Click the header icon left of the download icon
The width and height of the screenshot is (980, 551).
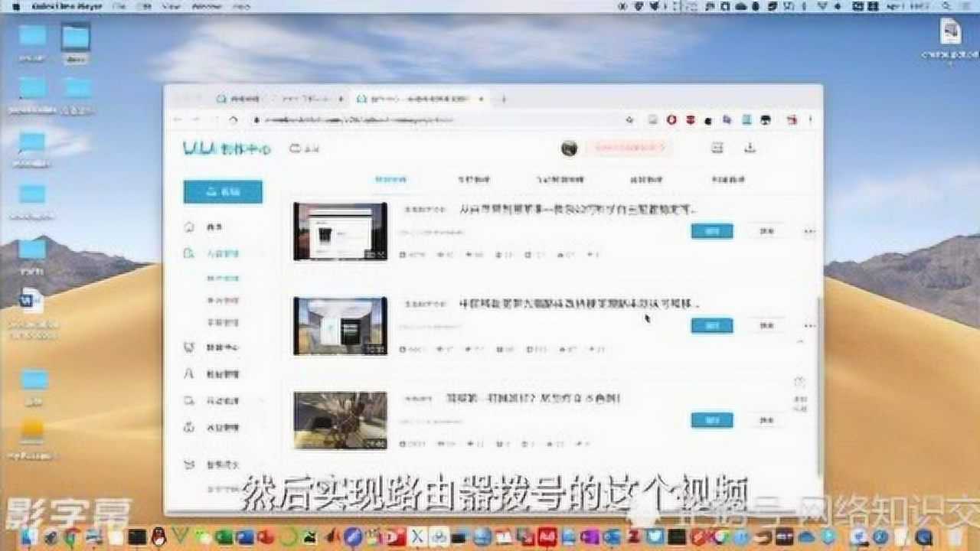click(x=717, y=148)
